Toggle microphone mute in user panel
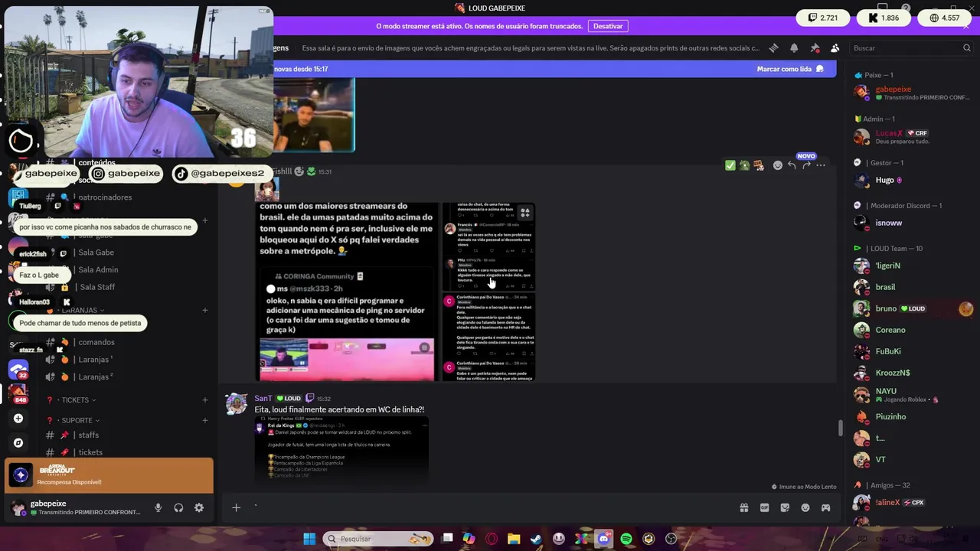Image resolution: width=980 pixels, height=551 pixels. (158, 507)
